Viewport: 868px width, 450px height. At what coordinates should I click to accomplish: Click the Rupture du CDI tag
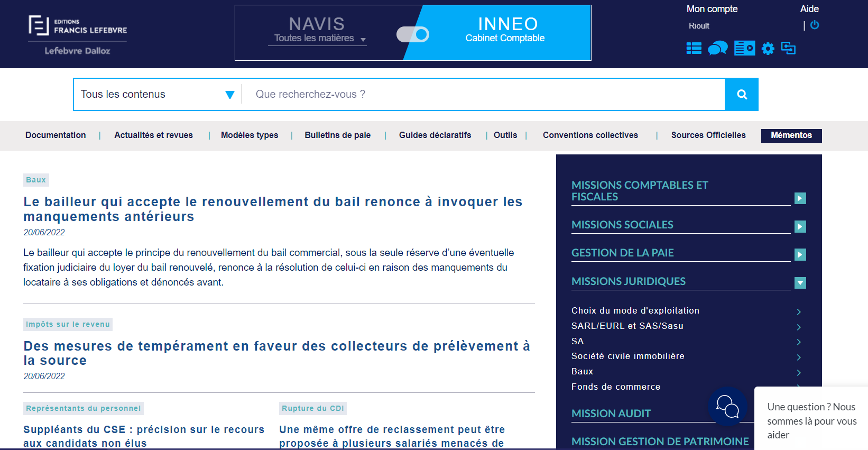(x=313, y=408)
